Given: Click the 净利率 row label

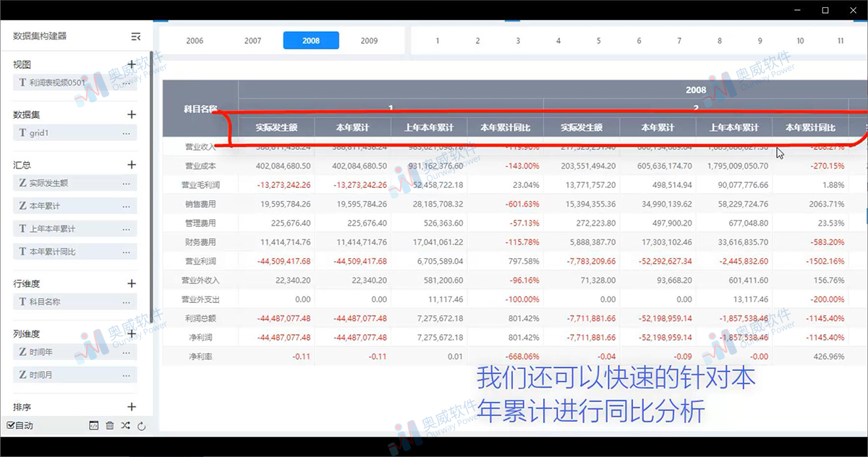Looking at the screenshot, I should [200, 356].
